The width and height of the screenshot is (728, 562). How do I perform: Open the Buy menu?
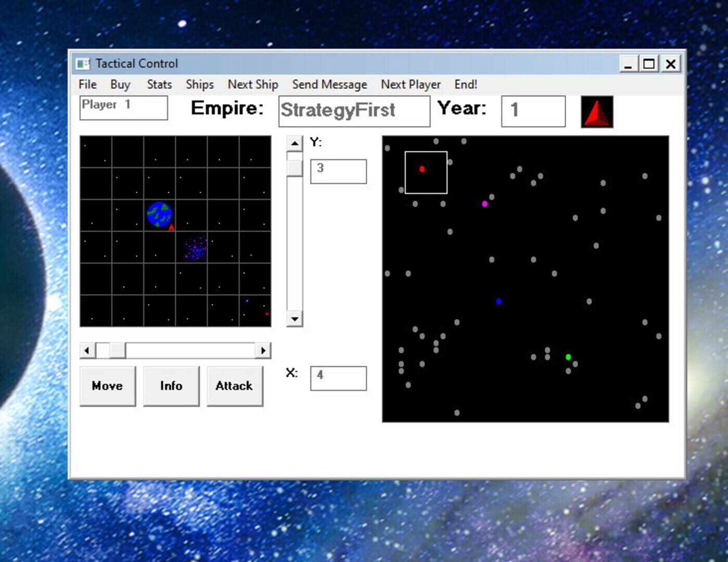tap(120, 84)
